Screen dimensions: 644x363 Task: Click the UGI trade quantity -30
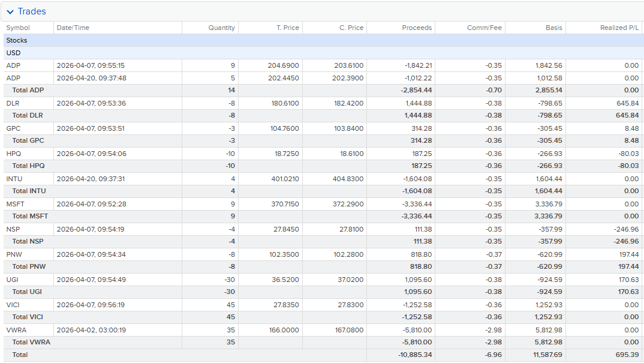(230, 280)
